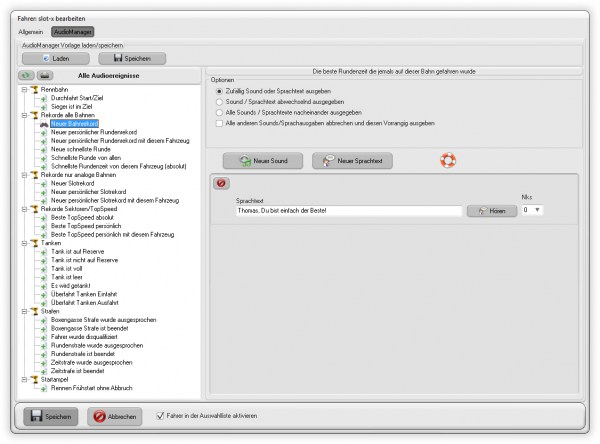600x444 pixels.
Task: Click into the Sprachtext input field
Action: 347,211
